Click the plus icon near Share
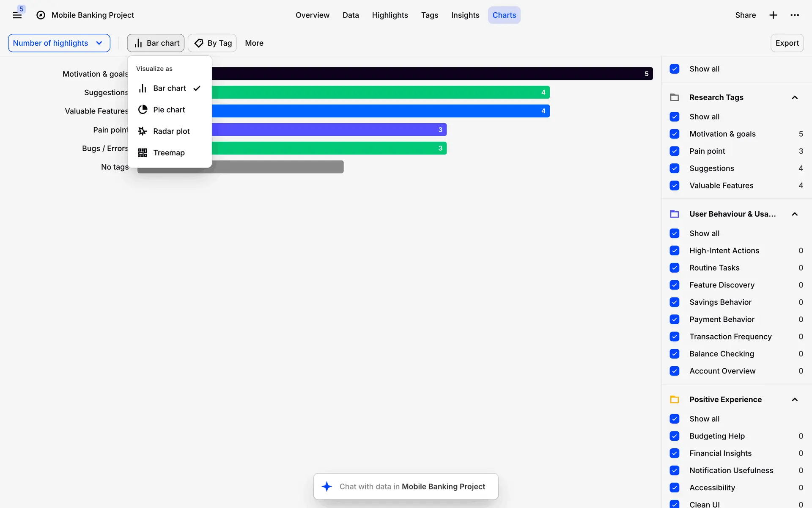Viewport: 812px width, 508px height. click(x=773, y=15)
